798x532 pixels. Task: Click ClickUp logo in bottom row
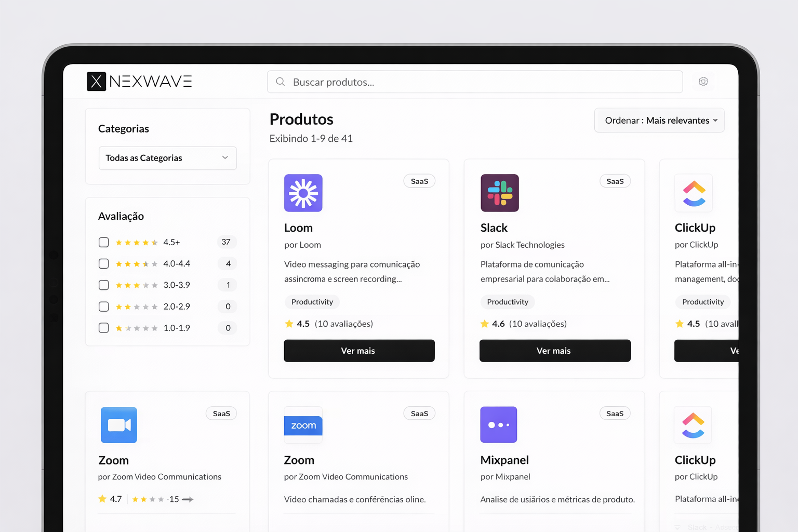click(693, 425)
